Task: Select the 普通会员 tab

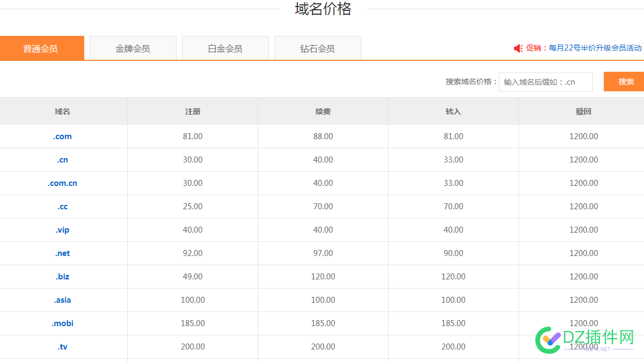Action: (x=42, y=48)
